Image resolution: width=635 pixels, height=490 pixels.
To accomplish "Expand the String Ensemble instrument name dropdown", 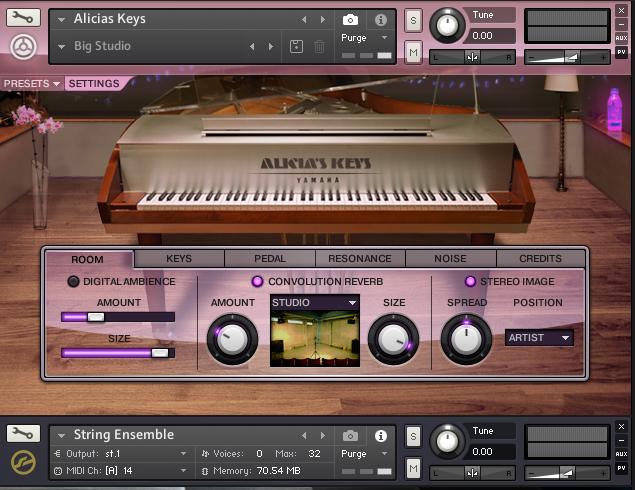I will click(x=61, y=436).
